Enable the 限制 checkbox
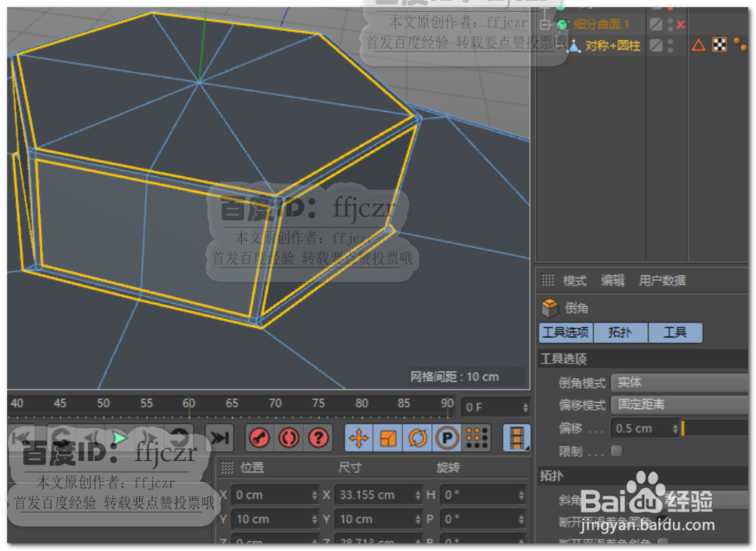This screenshot has height=551, width=756. pyautogui.click(x=616, y=450)
